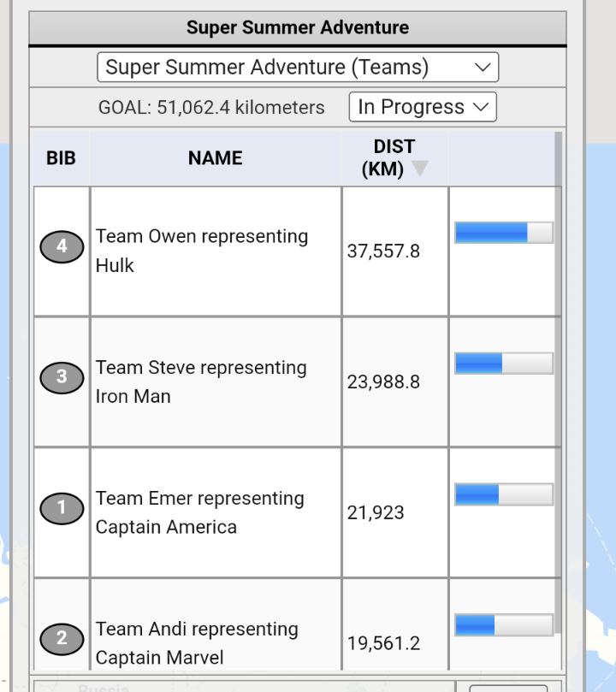Image resolution: width=616 pixels, height=692 pixels.
Task: Click Team Andi representing Captain Marvel name
Action: [x=197, y=643]
